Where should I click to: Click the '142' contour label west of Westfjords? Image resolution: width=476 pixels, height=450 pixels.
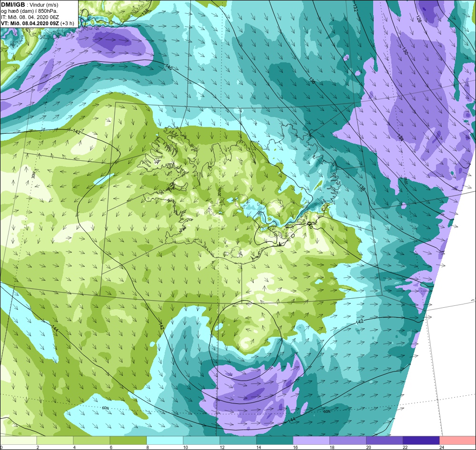77,131
